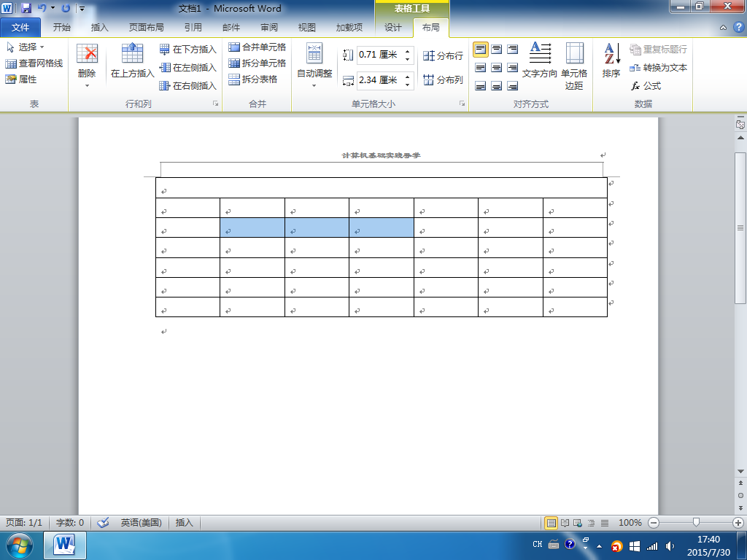Click zoom level 100%
This screenshot has width=747, height=560.
(x=630, y=522)
